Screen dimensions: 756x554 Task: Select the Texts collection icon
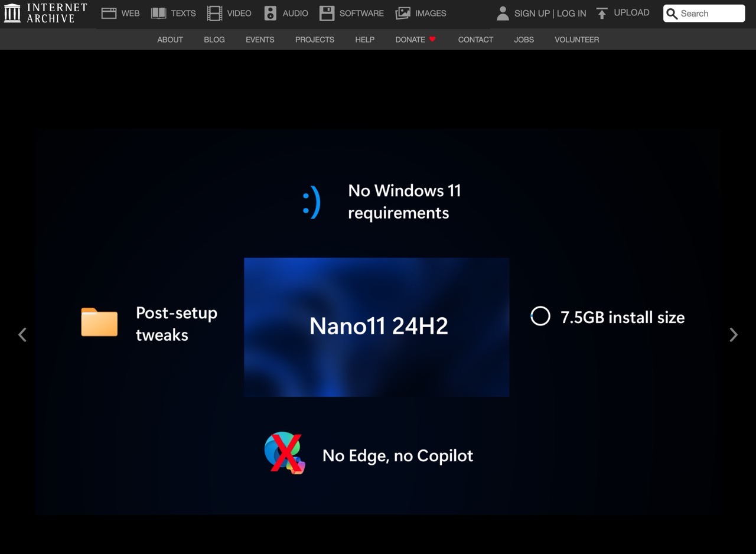[x=158, y=12]
